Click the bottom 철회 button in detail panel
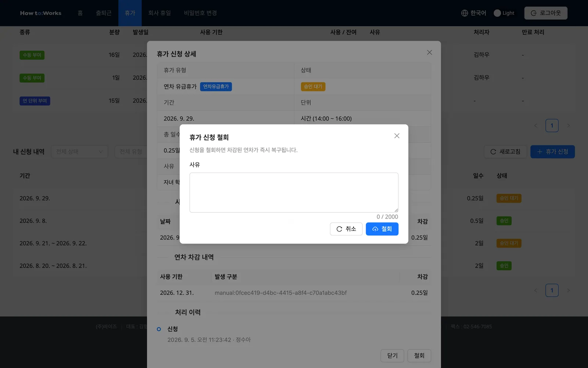The height and width of the screenshot is (368, 588). 419,355
